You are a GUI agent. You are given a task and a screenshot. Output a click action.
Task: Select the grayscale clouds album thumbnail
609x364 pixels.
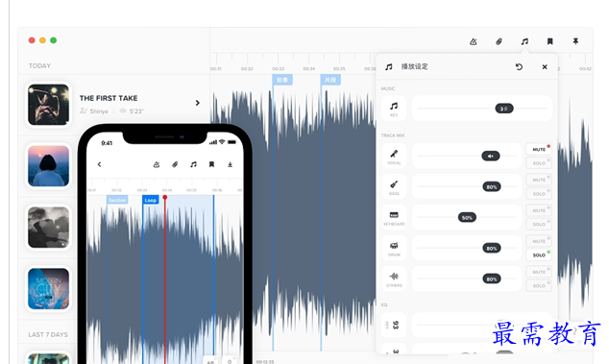tap(49, 228)
